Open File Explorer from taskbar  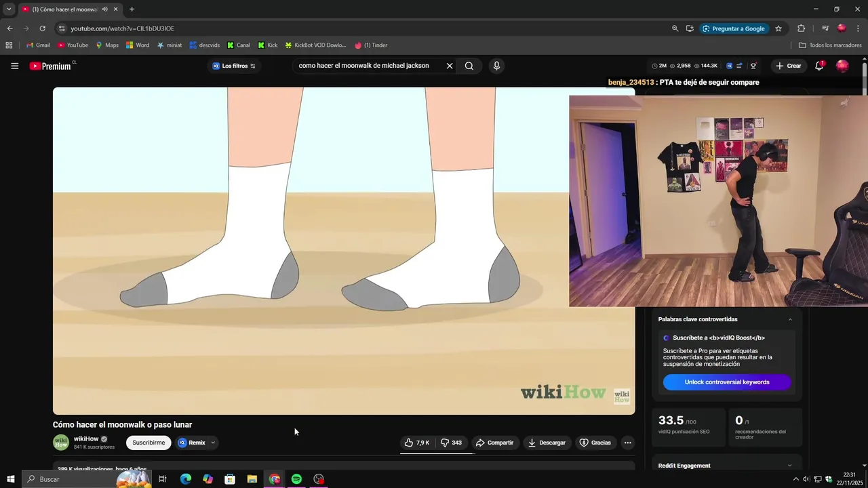pos(252,479)
